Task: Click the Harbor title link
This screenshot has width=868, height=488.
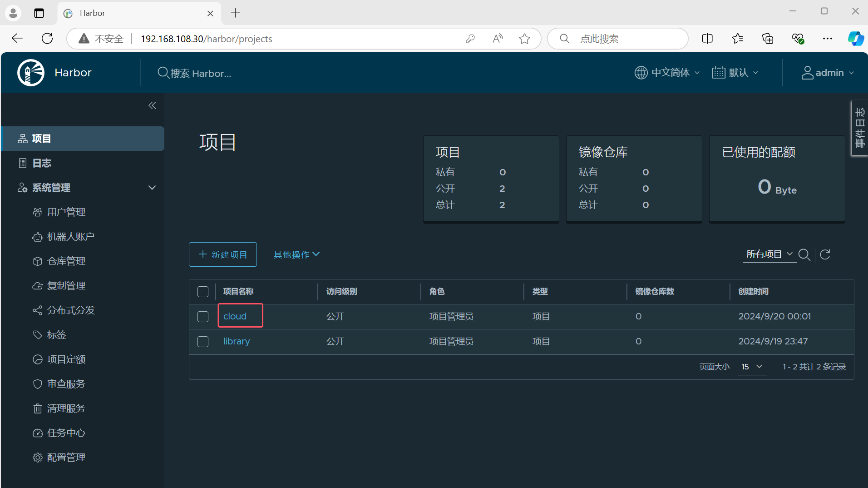Action: coord(73,73)
